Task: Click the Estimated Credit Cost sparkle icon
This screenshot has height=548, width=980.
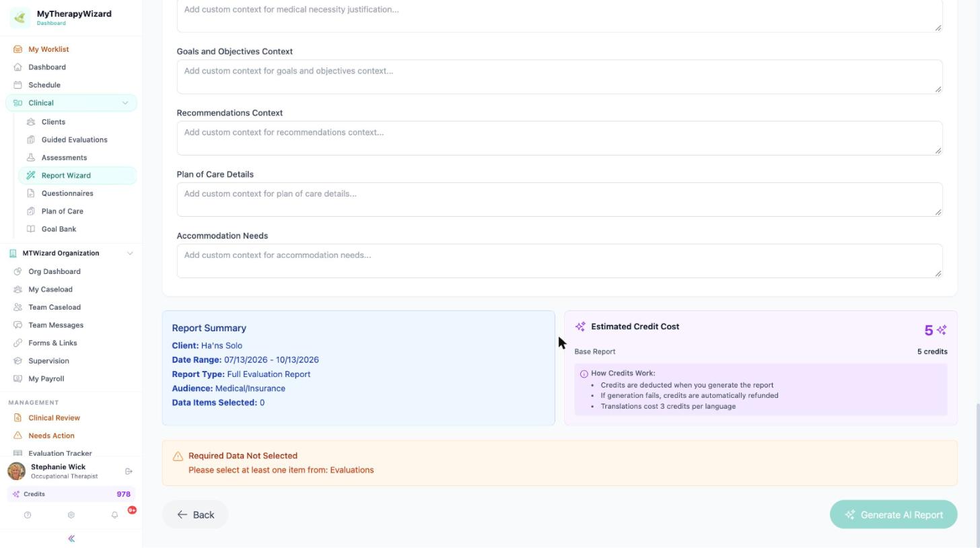Action: 580,327
